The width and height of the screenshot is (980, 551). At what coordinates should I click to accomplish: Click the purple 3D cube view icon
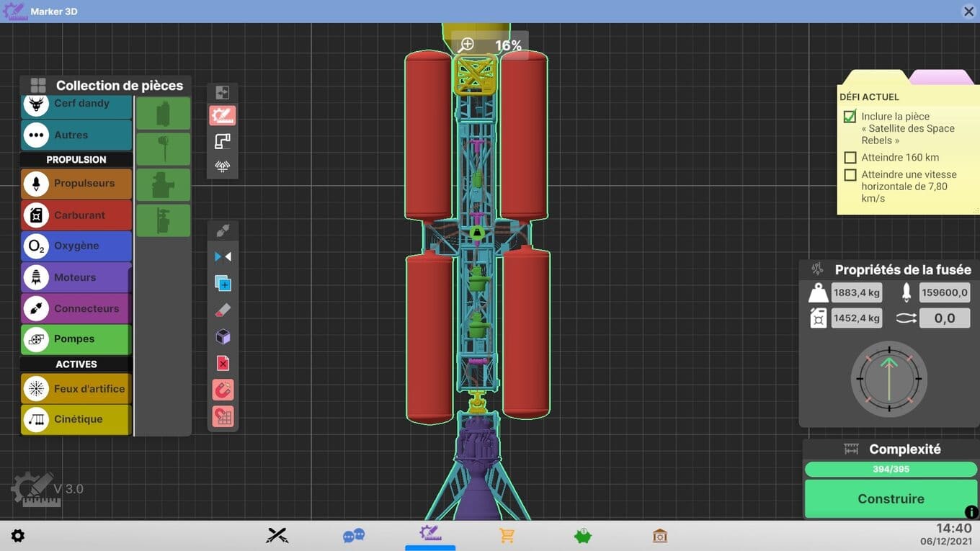point(223,337)
